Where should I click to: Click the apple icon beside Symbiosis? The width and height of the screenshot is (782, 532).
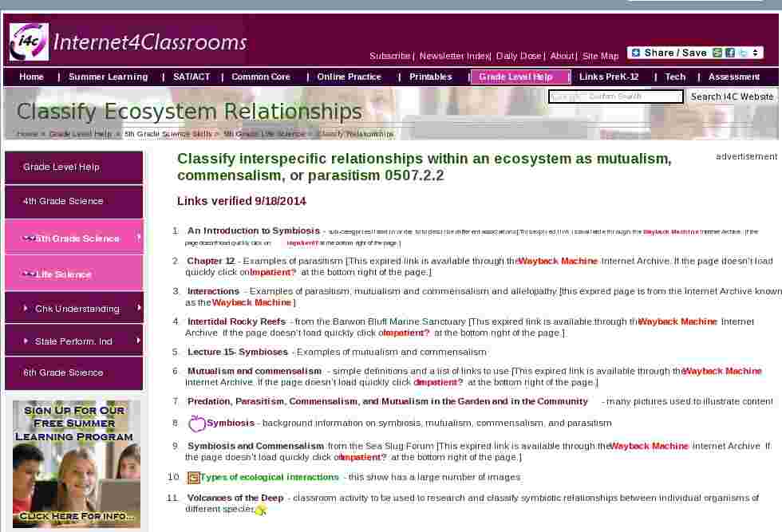(x=196, y=424)
